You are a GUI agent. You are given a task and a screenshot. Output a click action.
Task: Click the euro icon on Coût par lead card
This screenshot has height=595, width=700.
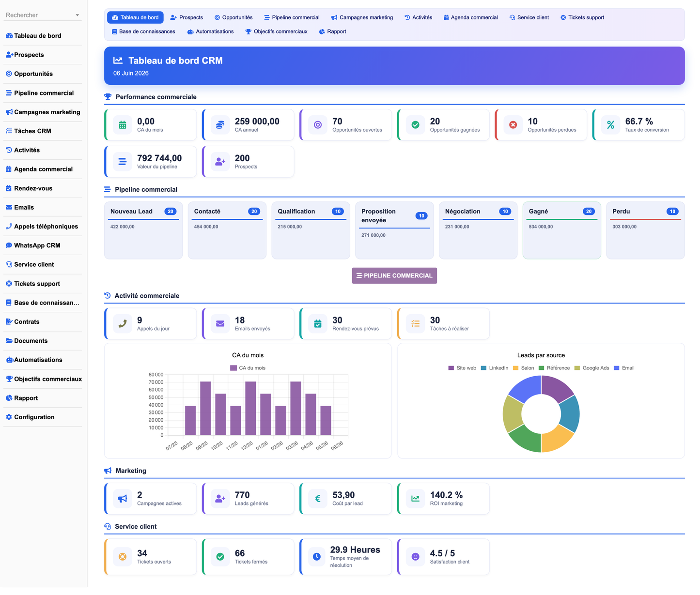[x=318, y=499]
